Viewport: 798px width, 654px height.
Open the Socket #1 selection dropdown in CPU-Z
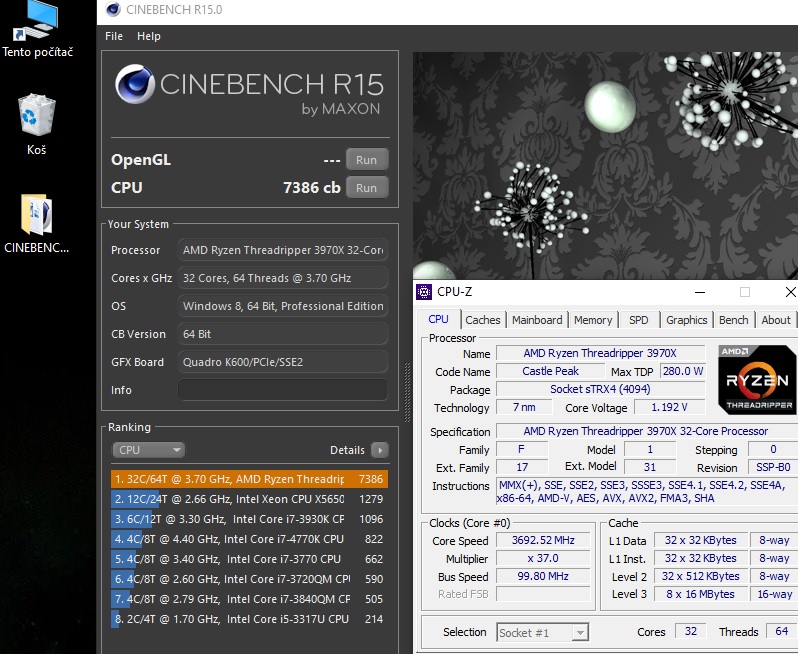[x=543, y=633]
